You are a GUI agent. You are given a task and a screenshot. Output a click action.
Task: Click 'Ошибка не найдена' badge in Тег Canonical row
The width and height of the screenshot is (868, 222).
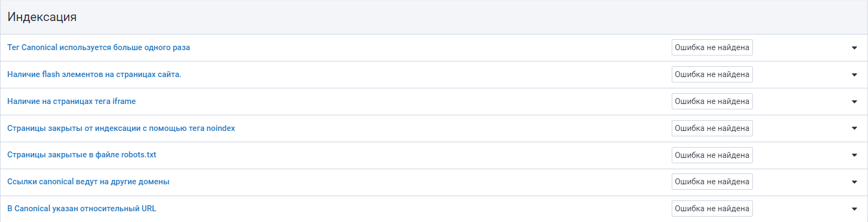712,47
